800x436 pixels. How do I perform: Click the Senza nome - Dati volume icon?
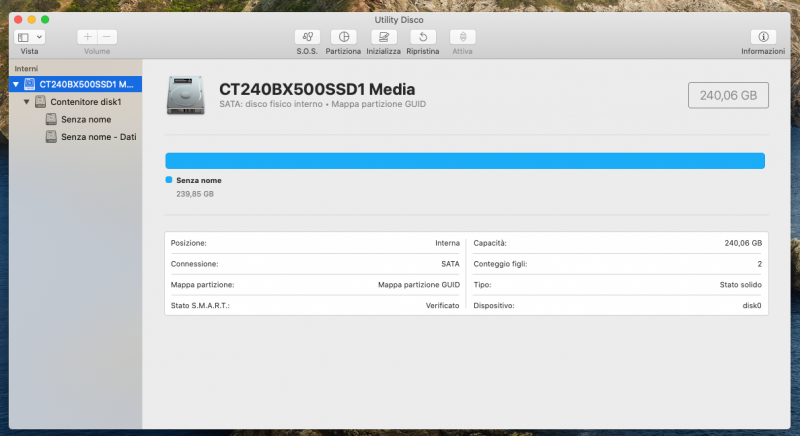(51, 136)
